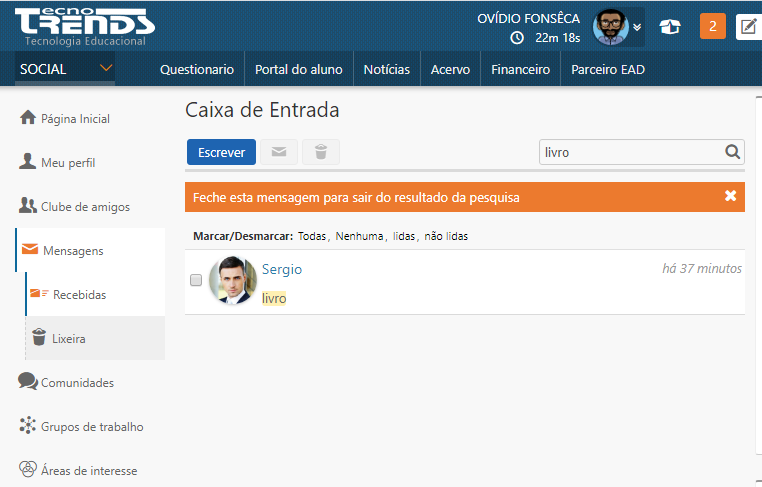Click Sergio's profile photo
The image size is (762, 487).
233,280
